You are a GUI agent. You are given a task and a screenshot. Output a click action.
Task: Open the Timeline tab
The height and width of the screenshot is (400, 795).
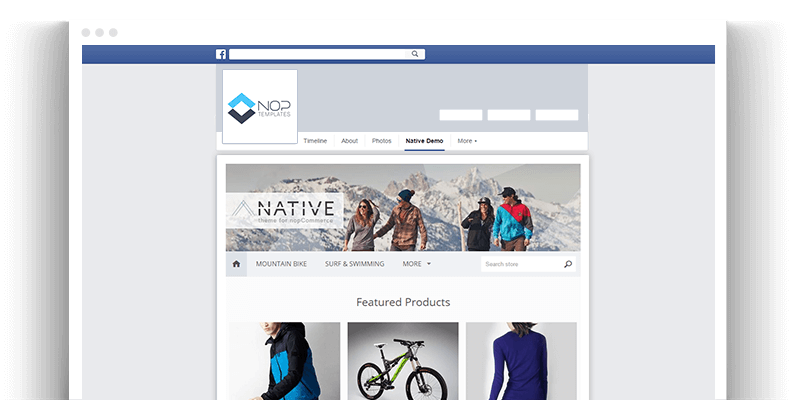click(315, 141)
